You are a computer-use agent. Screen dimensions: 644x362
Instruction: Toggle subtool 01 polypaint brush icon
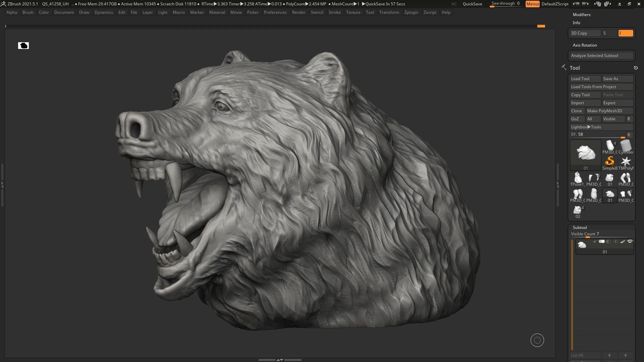[x=623, y=242]
